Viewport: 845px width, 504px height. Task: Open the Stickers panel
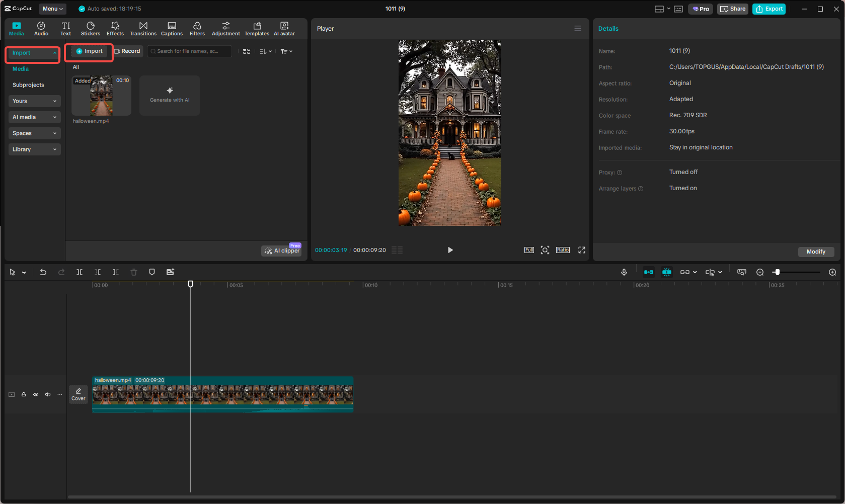tap(91, 28)
